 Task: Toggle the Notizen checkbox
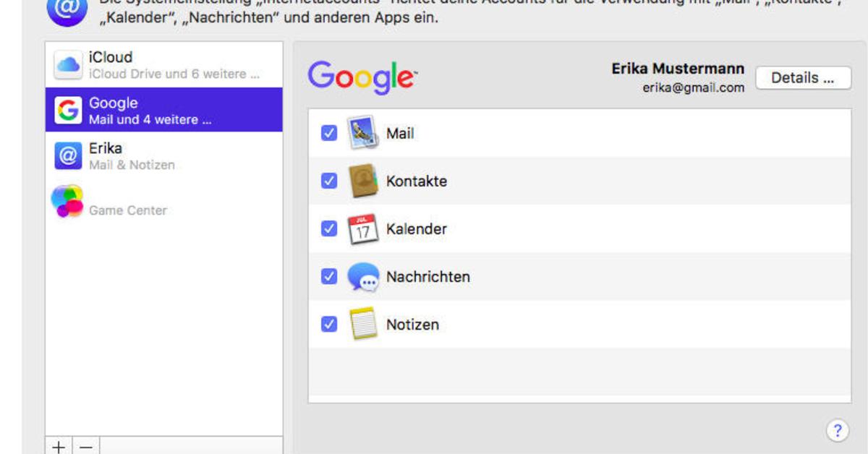coord(329,324)
